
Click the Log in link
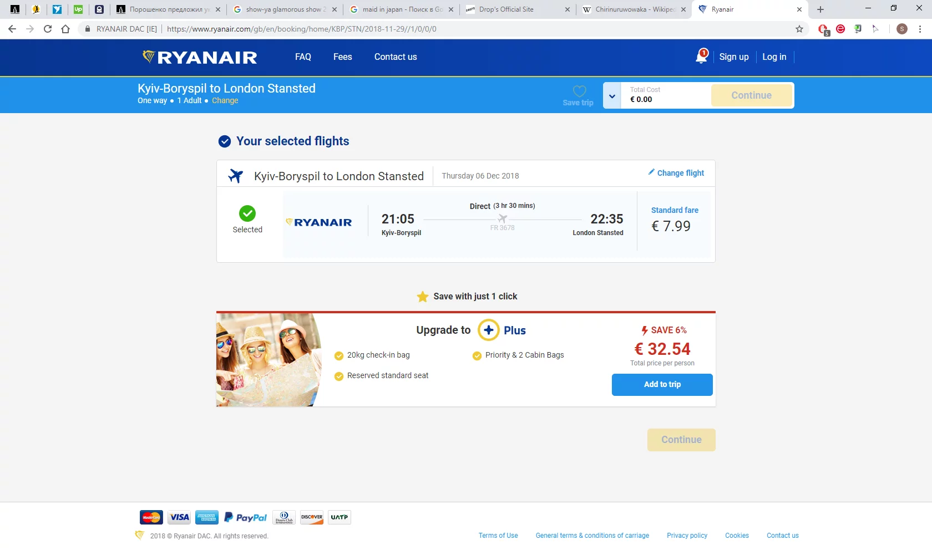[774, 57]
